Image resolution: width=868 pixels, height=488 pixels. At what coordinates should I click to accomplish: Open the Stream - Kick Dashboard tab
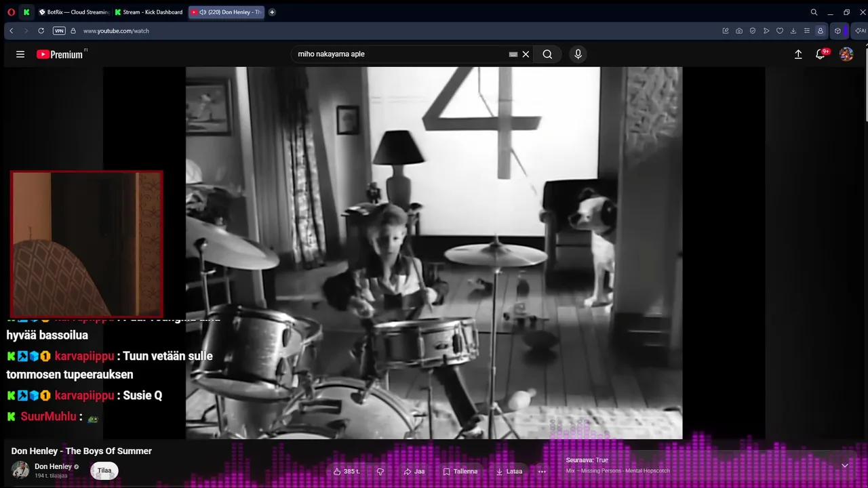point(149,12)
